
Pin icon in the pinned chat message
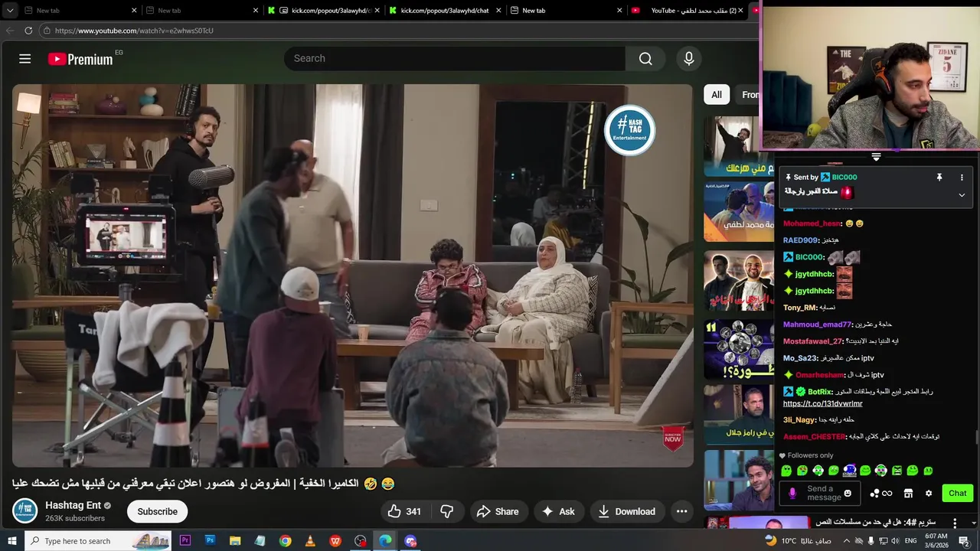[x=939, y=177]
